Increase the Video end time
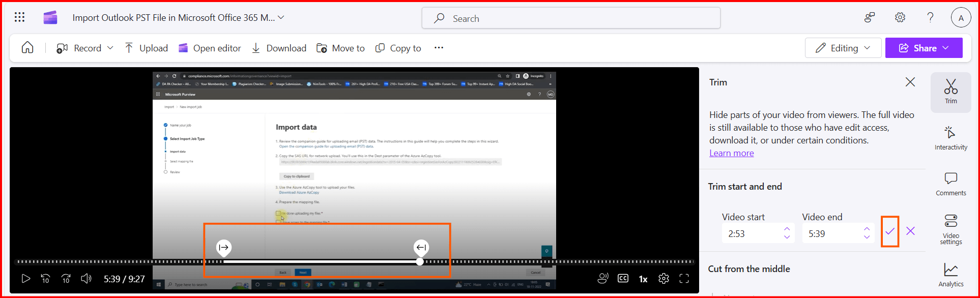980x298 pixels. [x=867, y=229]
